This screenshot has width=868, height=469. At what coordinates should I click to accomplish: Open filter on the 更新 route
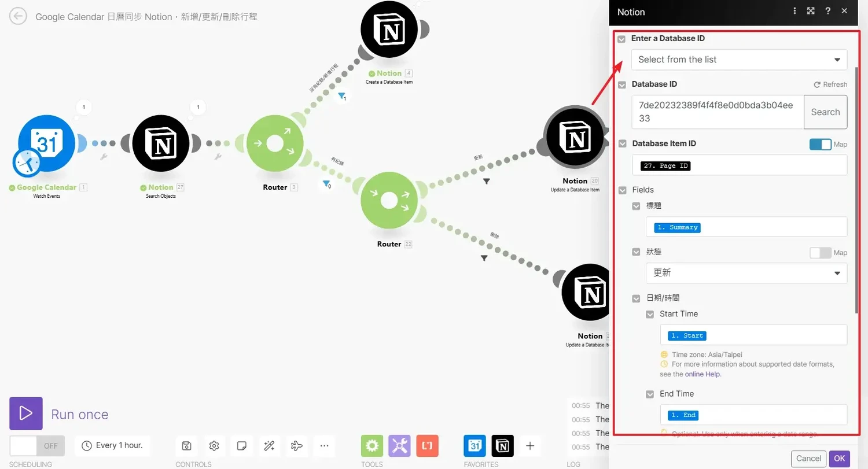487,181
